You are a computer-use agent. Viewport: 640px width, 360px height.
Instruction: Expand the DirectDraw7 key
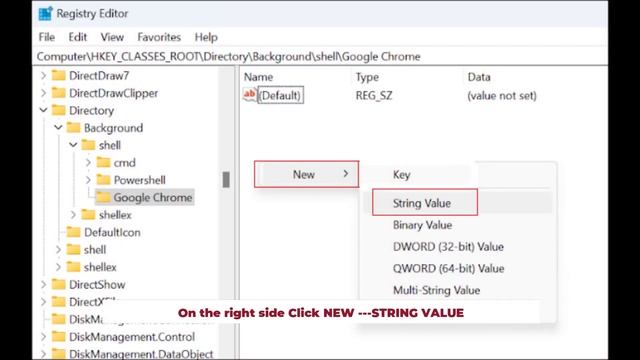(x=44, y=76)
